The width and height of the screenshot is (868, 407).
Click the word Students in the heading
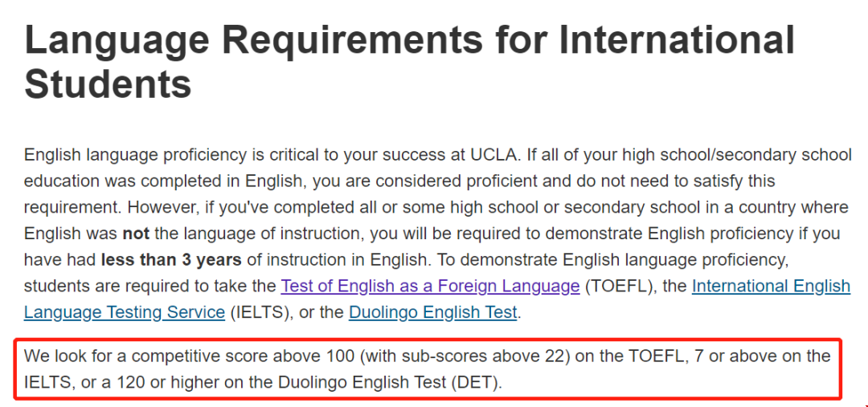click(x=108, y=83)
